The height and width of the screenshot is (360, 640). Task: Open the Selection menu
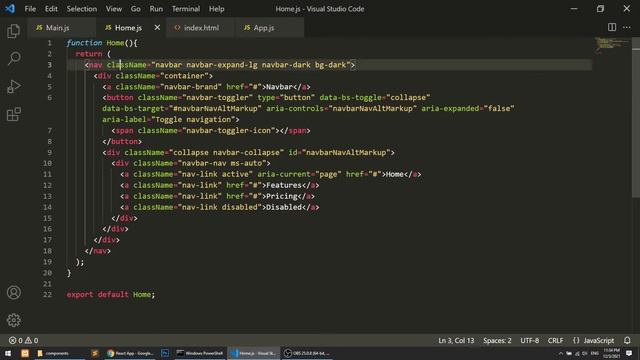pos(82,9)
